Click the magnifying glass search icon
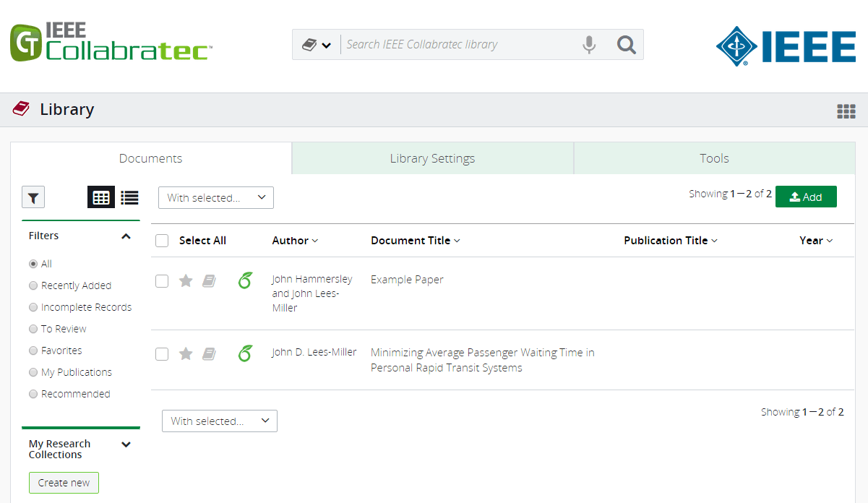This screenshot has height=503, width=868. click(626, 45)
